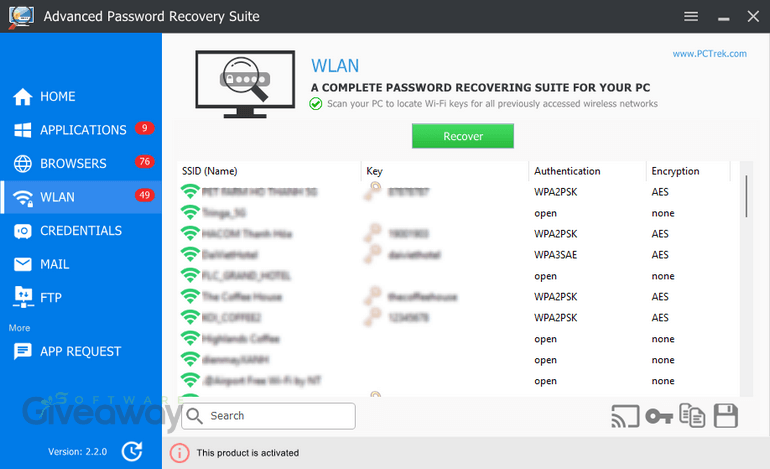Visit the www.PCTrek.com link
Viewport: 770px width, 469px height.
point(709,54)
